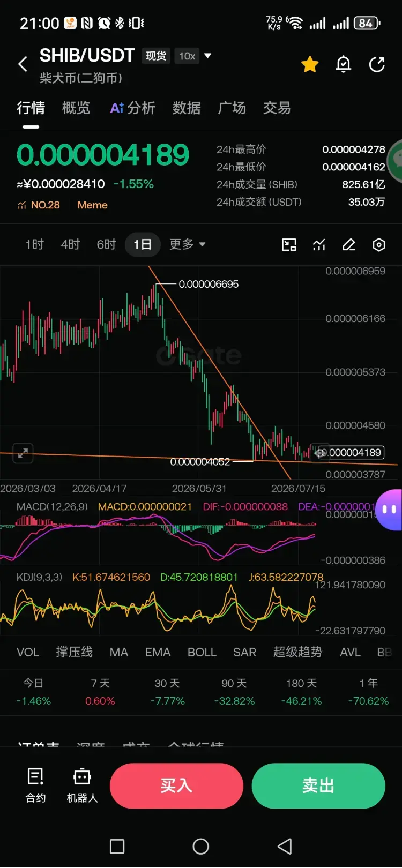The width and height of the screenshot is (402, 868).
Task: Tap the 今日 -1.46% change cell
Action: tap(33, 692)
